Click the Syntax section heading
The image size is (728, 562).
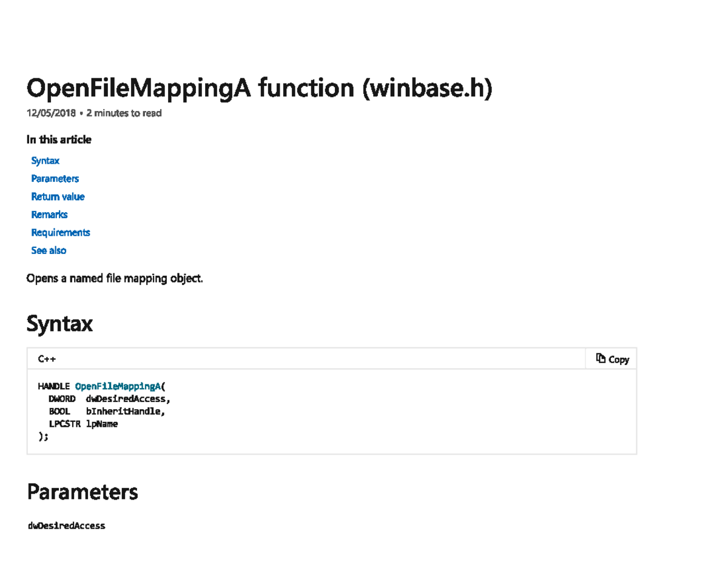[59, 324]
